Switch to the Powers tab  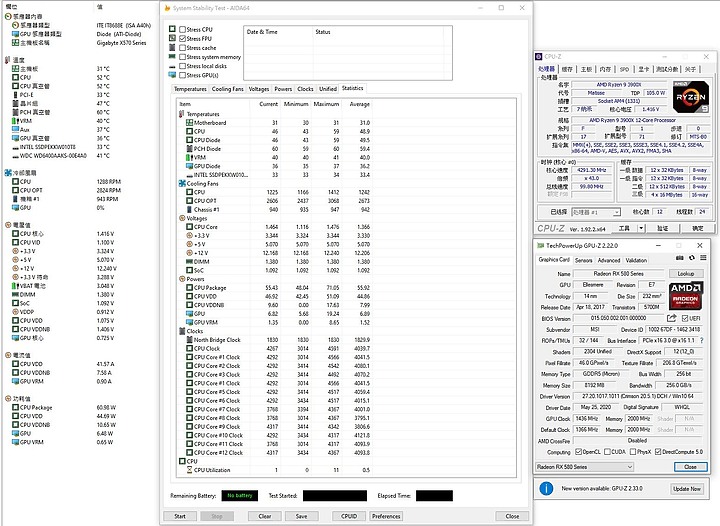(x=283, y=89)
